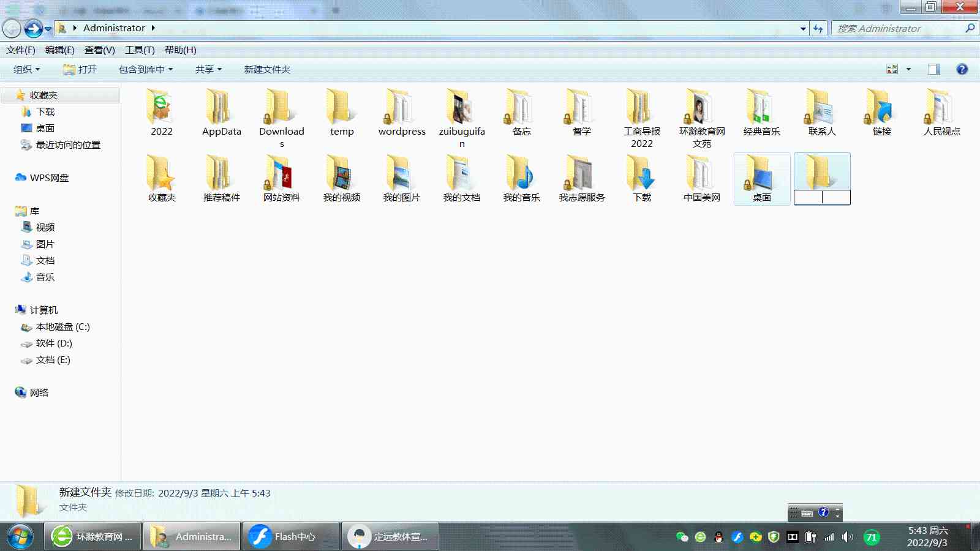Open the 工具(T) menu

[140, 50]
